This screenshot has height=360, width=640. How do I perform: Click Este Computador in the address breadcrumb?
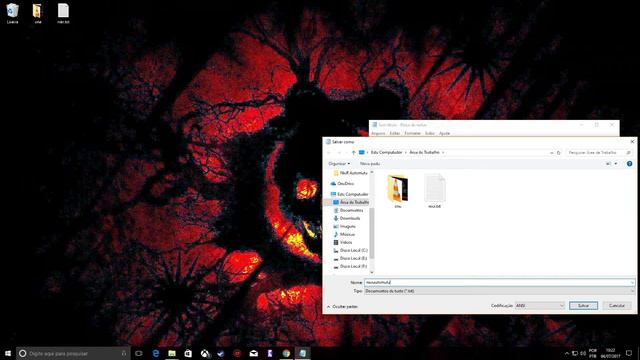point(386,153)
